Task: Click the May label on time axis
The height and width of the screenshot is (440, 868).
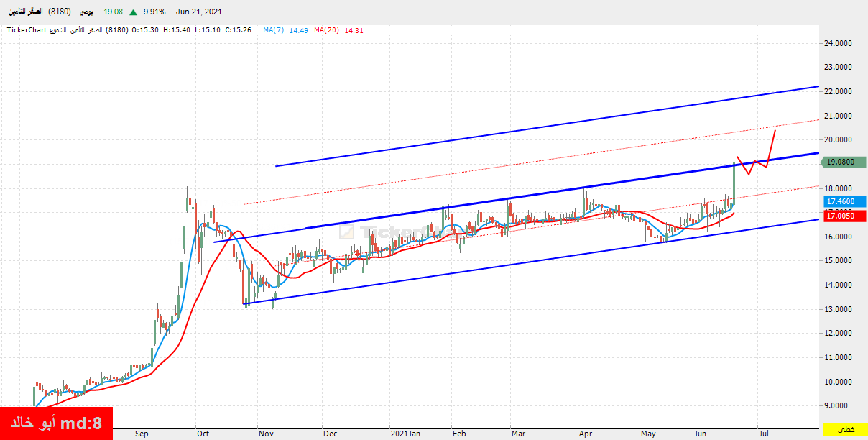Action: pyautogui.click(x=648, y=434)
